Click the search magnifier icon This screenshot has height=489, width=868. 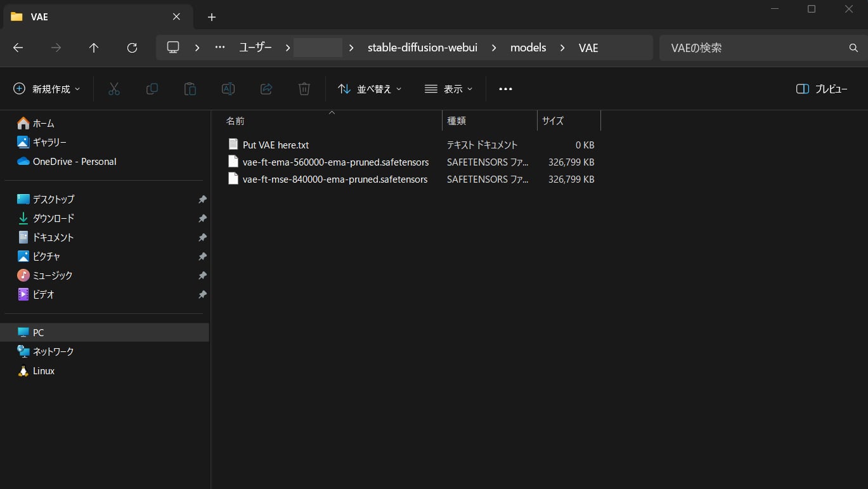(853, 48)
